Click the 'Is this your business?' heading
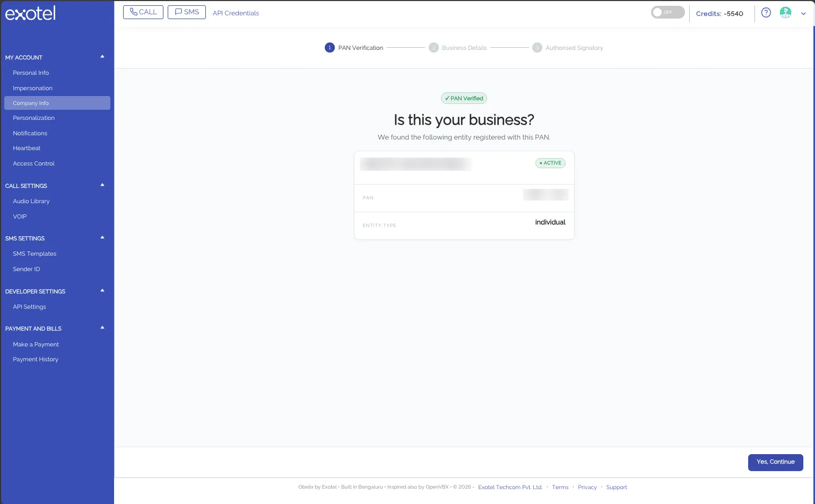The height and width of the screenshot is (504, 815). coord(464,120)
